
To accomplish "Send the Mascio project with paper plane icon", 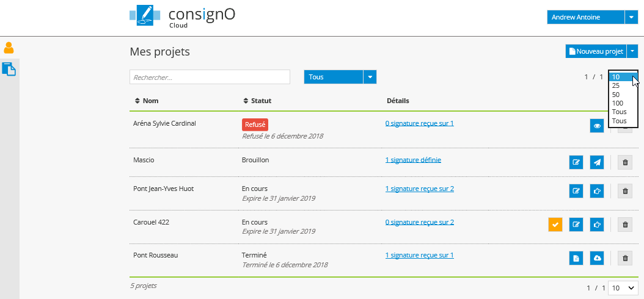I will (597, 162).
